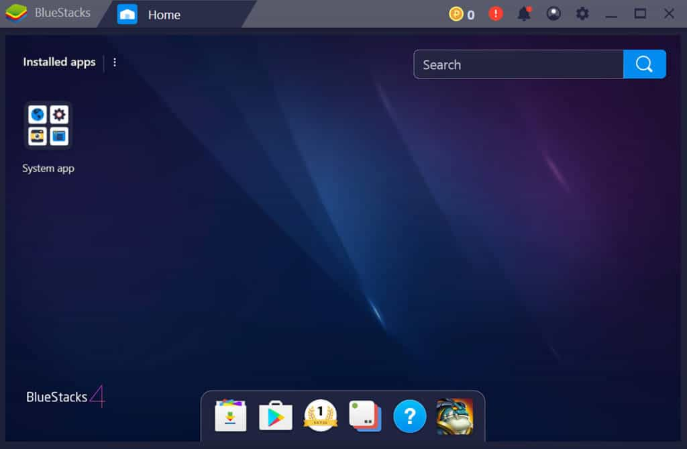
Task: Click the blue question mark help icon
Action: click(409, 416)
